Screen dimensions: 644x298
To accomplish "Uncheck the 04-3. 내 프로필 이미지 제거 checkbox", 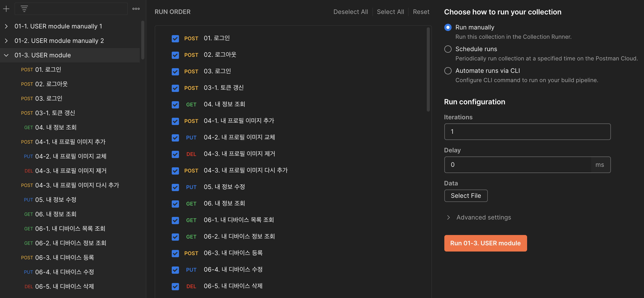I will 175,154.
